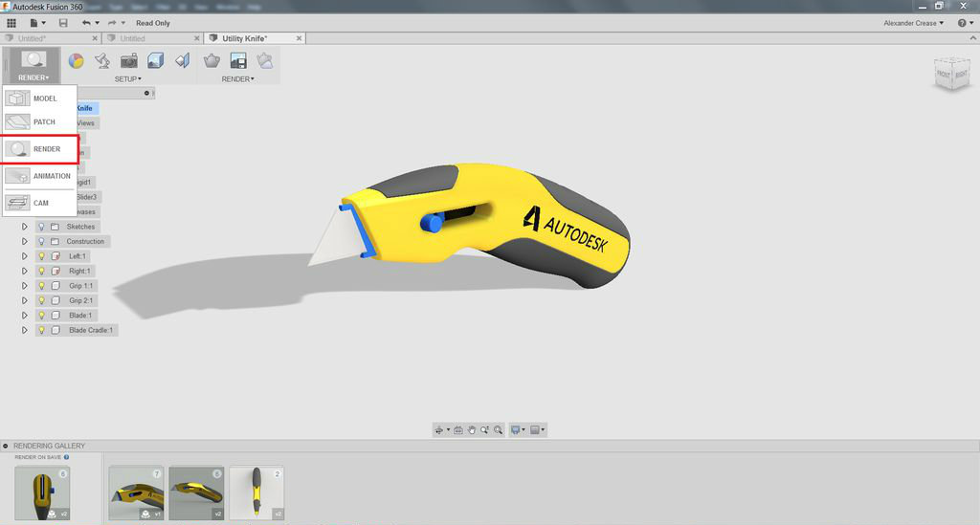The height and width of the screenshot is (525, 980).
Task: Click the Capture Image save icon
Action: point(238,61)
